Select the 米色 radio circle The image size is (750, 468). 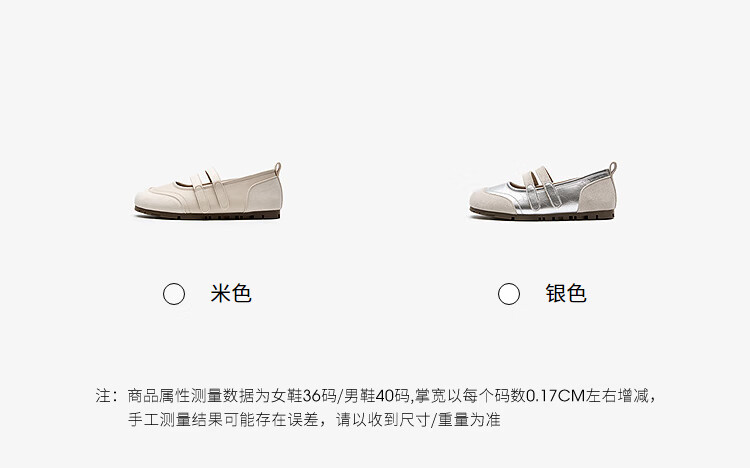[x=174, y=294]
